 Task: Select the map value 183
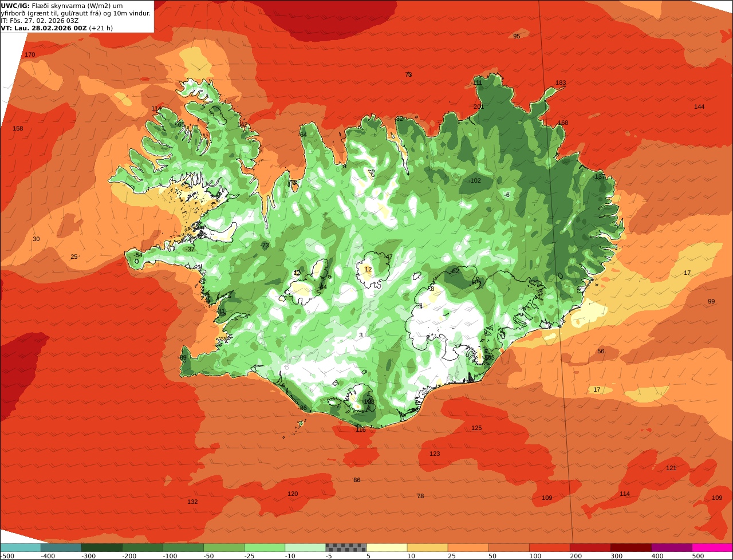click(x=561, y=83)
